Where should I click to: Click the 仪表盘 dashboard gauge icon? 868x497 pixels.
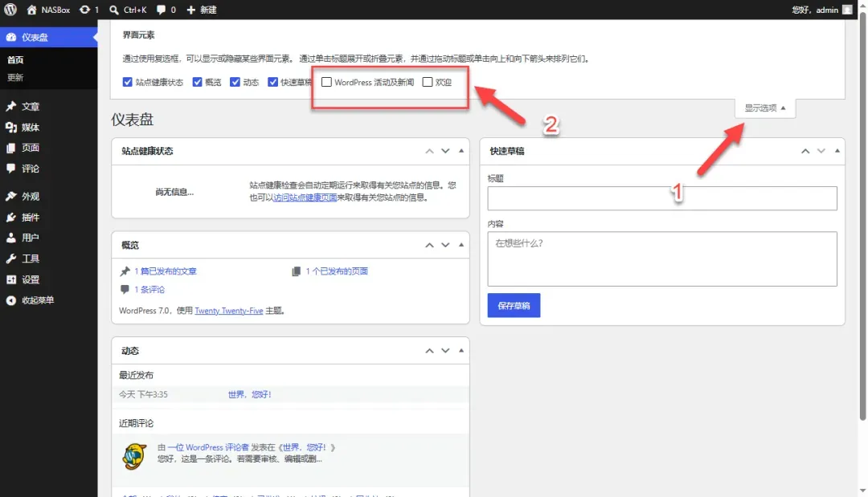click(11, 37)
